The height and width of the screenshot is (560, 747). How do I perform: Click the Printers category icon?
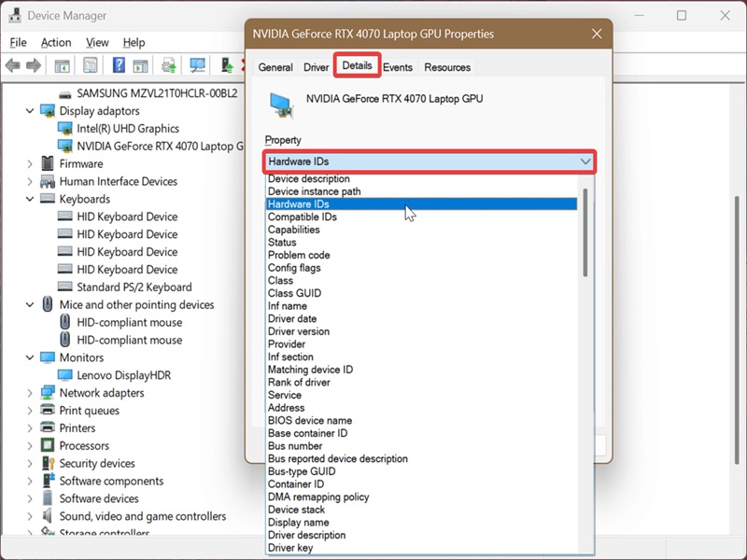(x=48, y=427)
